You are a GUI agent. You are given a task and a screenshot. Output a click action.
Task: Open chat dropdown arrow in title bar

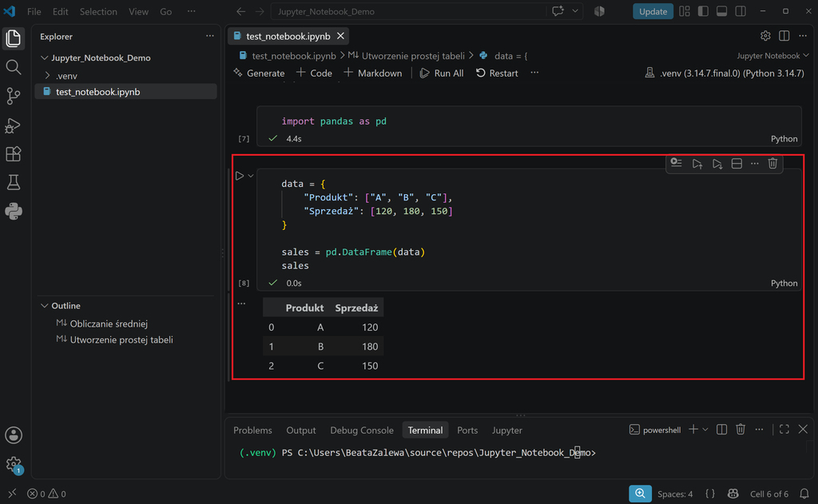(575, 11)
